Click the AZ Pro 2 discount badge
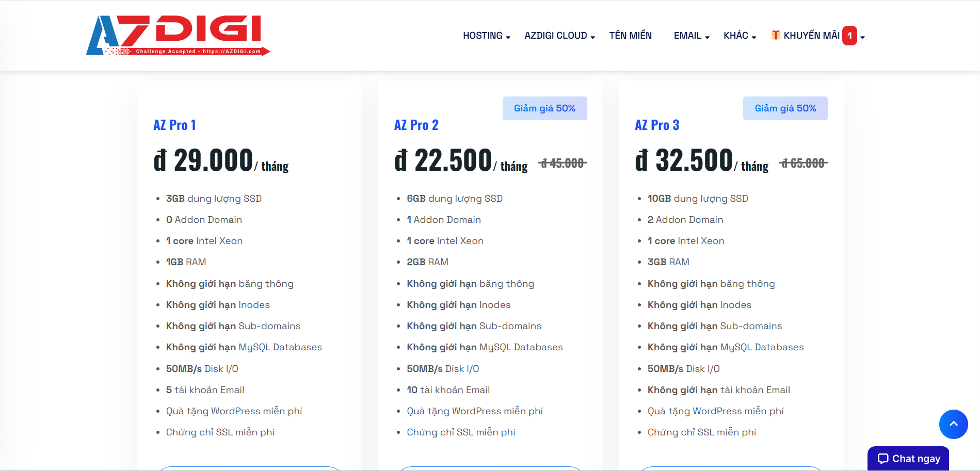 (x=544, y=108)
